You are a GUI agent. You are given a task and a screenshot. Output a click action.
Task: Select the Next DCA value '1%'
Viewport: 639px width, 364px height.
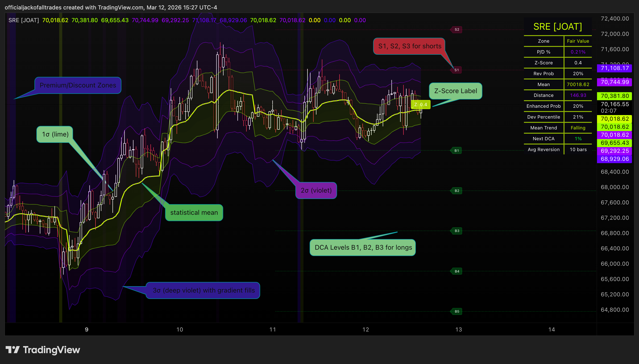578,139
